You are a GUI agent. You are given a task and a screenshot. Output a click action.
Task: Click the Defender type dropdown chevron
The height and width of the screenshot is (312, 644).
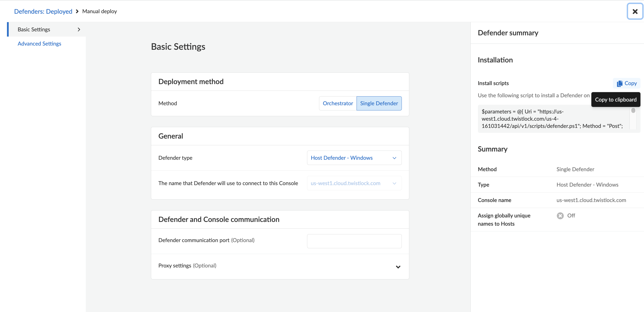tap(394, 158)
